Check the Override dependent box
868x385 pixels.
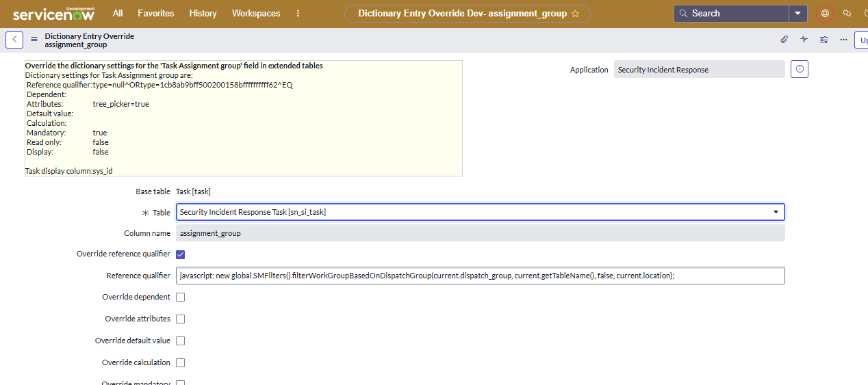point(181,297)
